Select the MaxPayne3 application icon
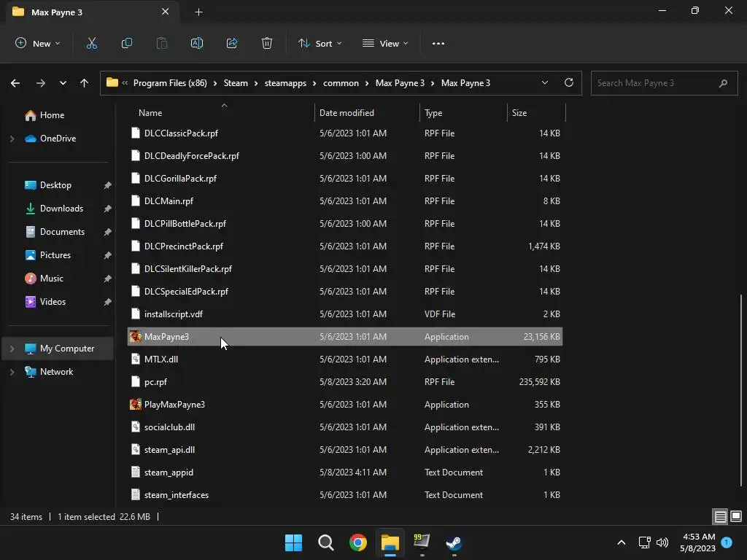The image size is (747, 560). pos(135,337)
